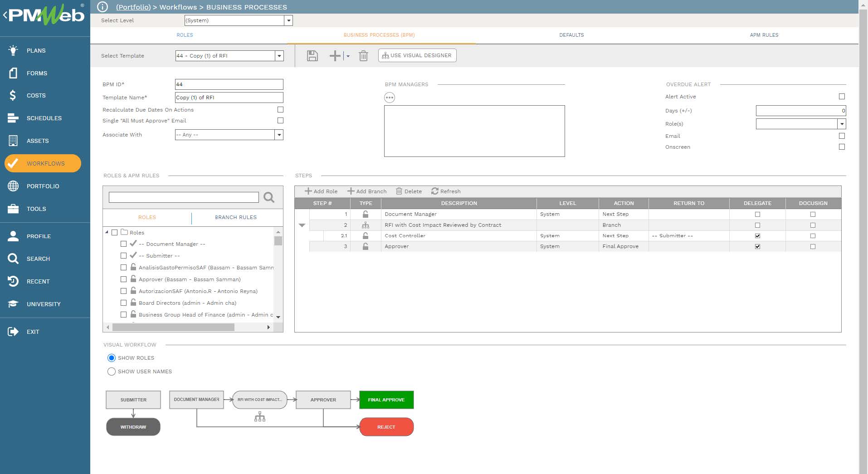The image size is (868, 474).
Task: Switch to the Defaults tab
Action: 571,35
